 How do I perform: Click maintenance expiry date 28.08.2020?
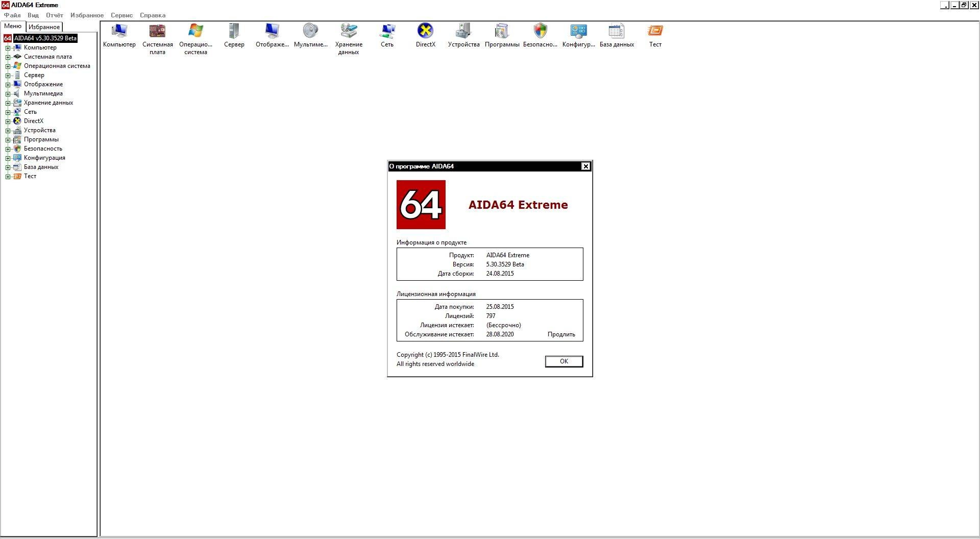pos(500,335)
